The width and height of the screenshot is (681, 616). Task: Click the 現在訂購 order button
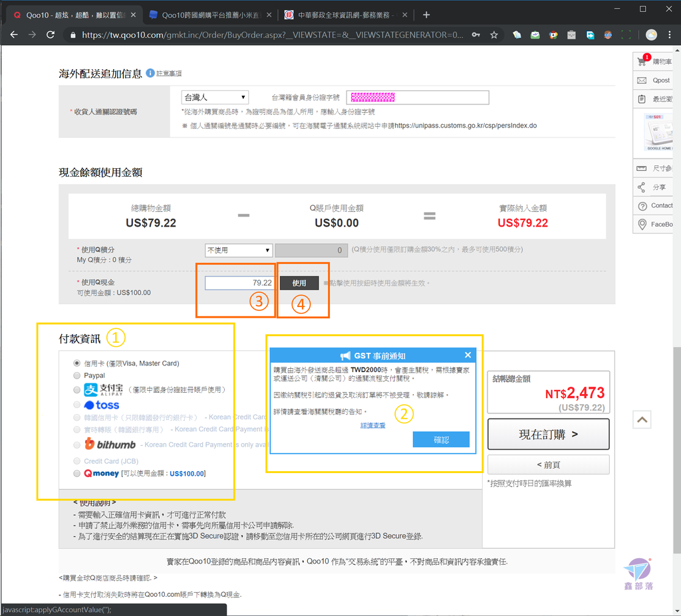pos(548,434)
